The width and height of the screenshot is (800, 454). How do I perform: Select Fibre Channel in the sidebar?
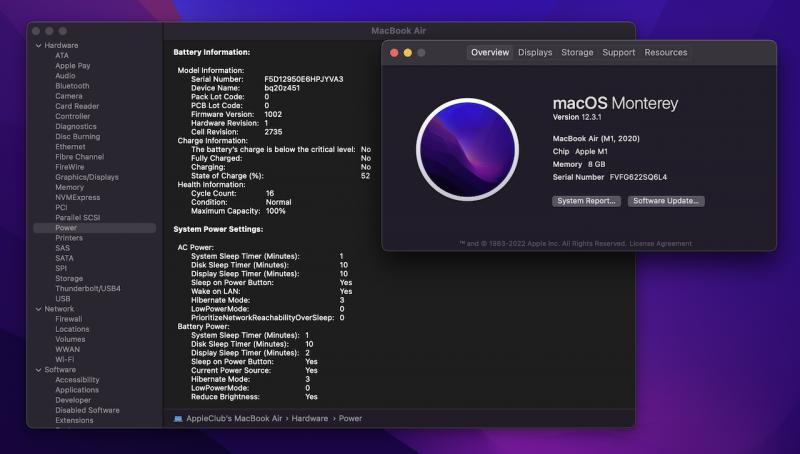[x=80, y=157]
